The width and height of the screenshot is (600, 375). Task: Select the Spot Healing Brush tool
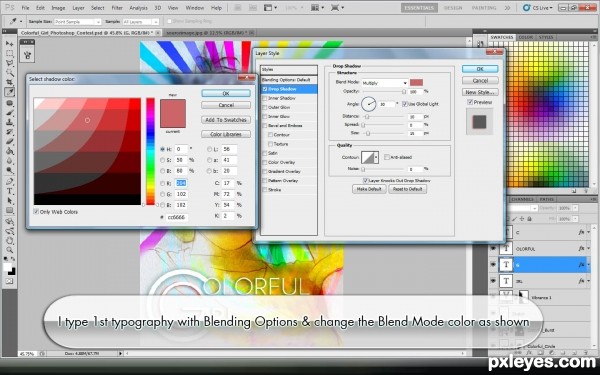[x=9, y=103]
